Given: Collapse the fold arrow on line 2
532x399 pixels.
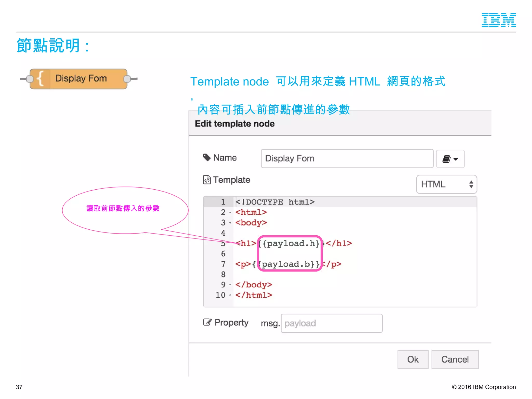Looking at the screenshot, I should [230, 212].
